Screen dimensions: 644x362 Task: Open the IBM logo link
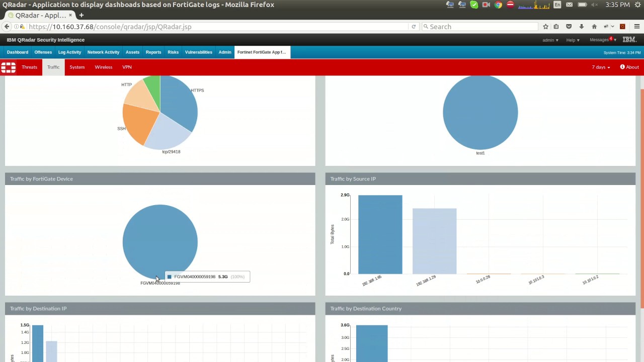tap(629, 40)
